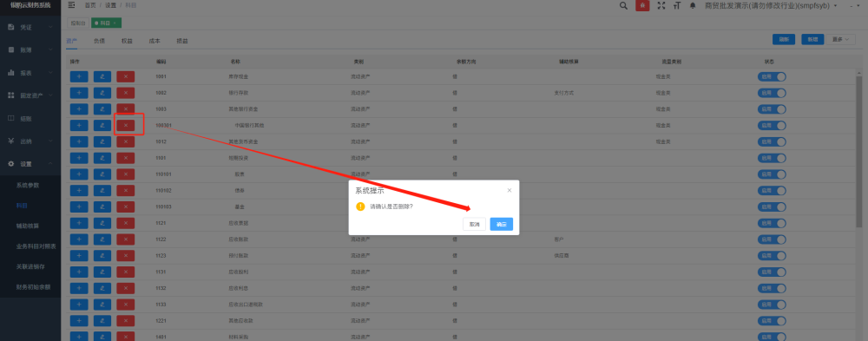868x341 pixels.
Task: Close the 系统提示 dialog with X
Action: pyautogui.click(x=510, y=190)
